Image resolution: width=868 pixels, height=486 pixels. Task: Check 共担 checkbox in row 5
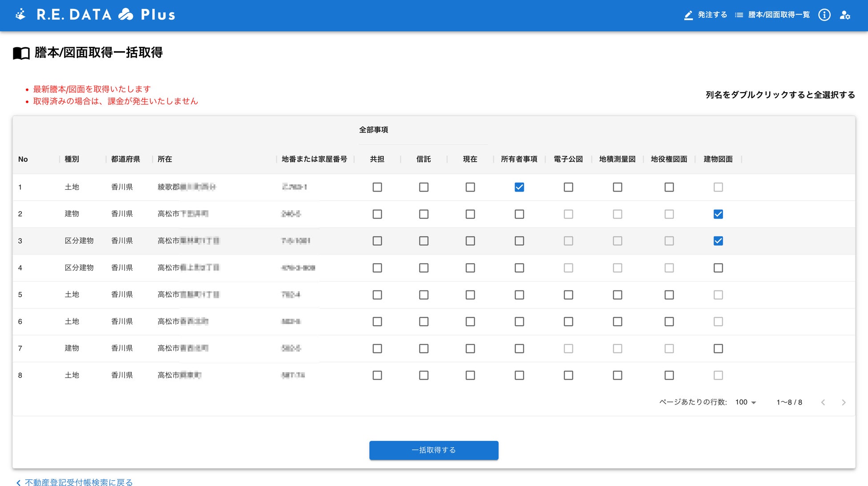[x=377, y=295]
